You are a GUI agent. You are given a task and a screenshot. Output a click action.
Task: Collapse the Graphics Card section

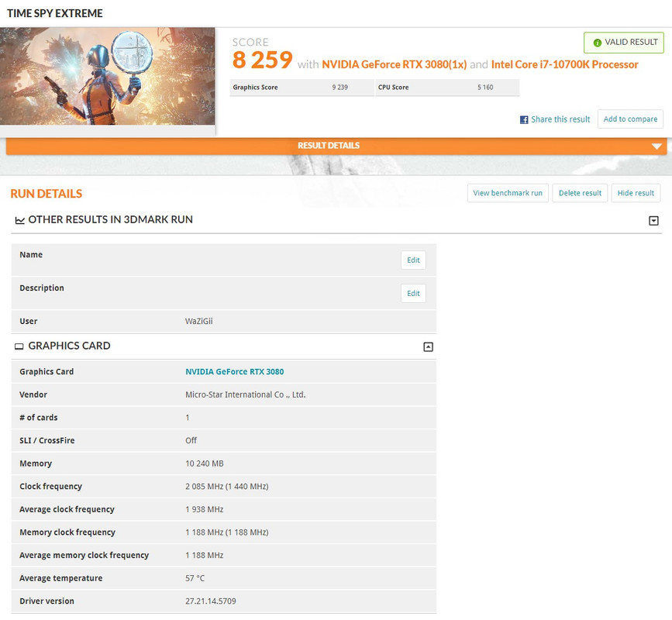[428, 346]
